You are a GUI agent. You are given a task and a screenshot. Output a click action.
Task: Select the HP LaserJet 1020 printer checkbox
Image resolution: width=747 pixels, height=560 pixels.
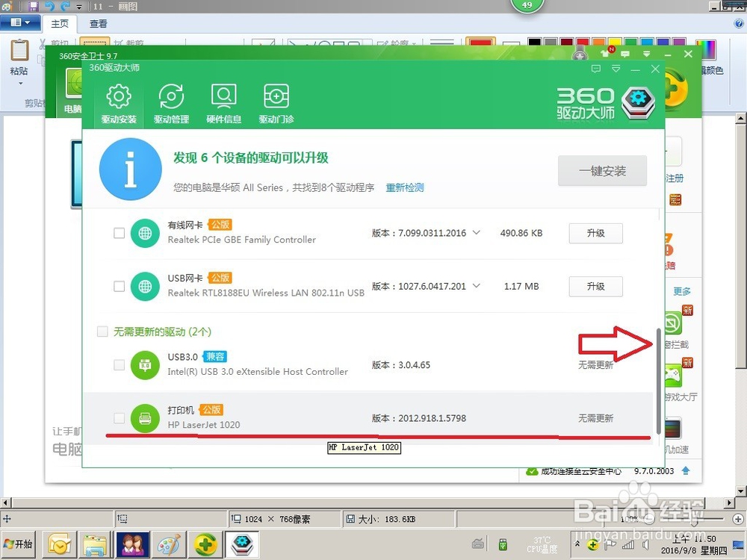coord(118,418)
